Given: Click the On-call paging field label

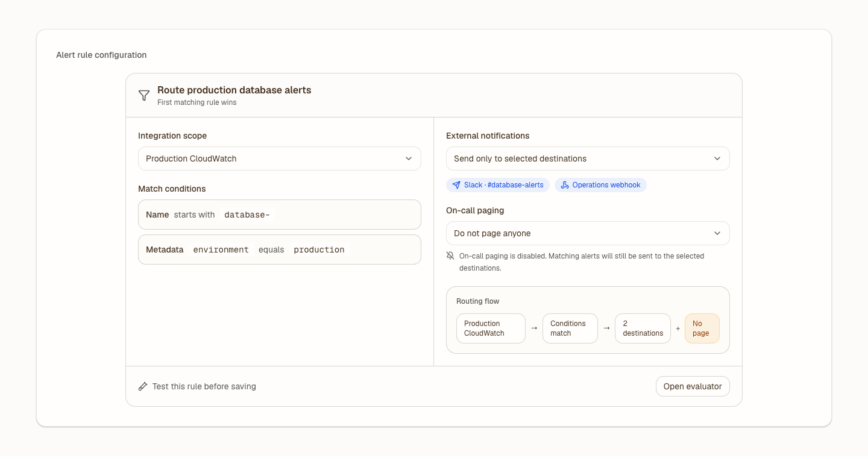Looking at the screenshot, I should (x=475, y=210).
